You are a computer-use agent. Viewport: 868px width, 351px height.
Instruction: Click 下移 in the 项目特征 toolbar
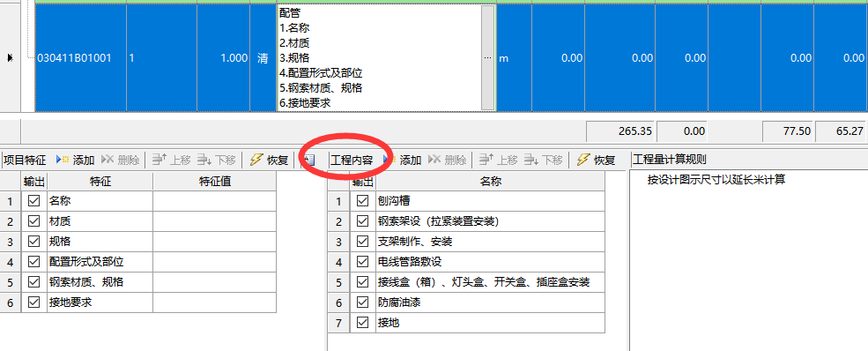point(216,161)
